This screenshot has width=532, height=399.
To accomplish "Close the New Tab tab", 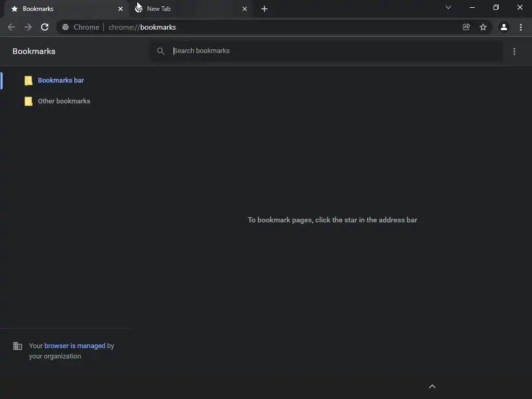I will pyautogui.click(x=245, y=9).
